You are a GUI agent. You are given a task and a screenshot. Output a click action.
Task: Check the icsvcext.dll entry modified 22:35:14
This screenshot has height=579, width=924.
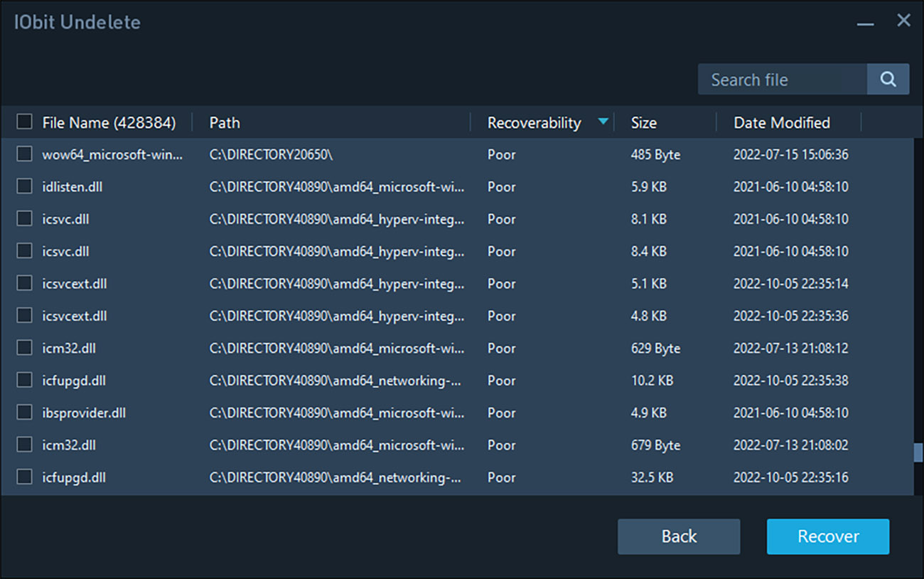pos(23,283)
